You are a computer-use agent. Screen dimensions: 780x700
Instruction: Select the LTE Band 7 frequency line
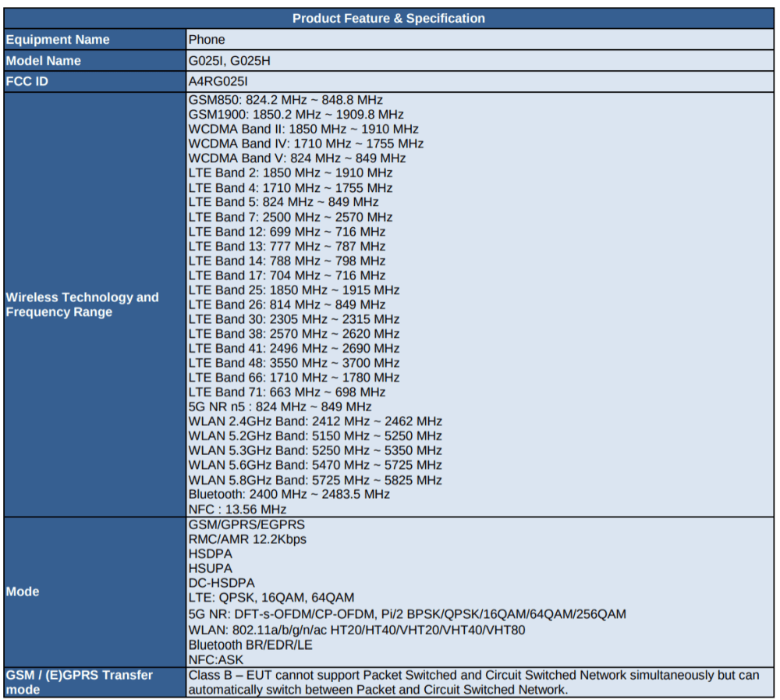[290, 217]
